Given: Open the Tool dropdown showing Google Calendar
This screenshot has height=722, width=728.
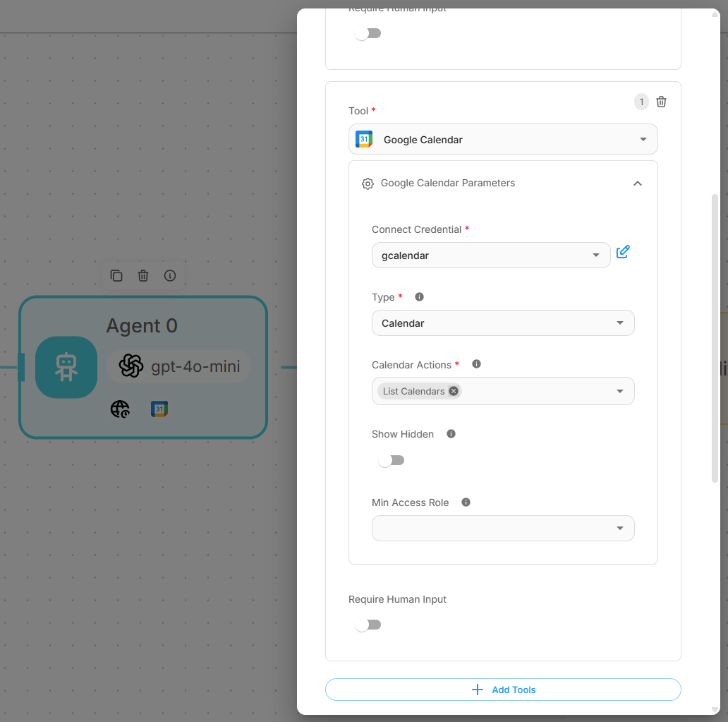Looking at the screenshot, I should [503, 140].
